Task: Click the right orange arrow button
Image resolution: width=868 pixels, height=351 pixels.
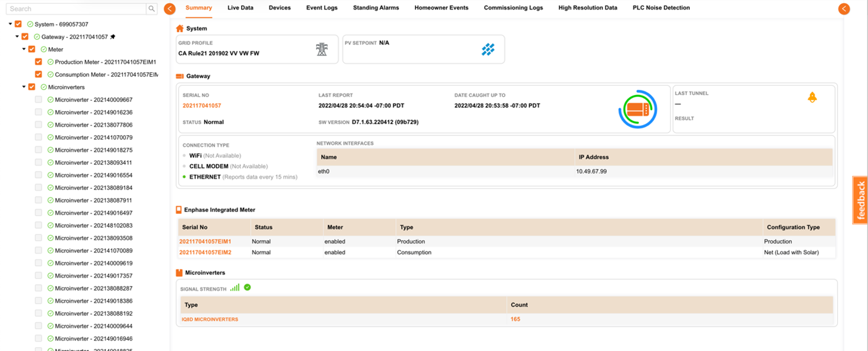Action: [x=844, y=9]
